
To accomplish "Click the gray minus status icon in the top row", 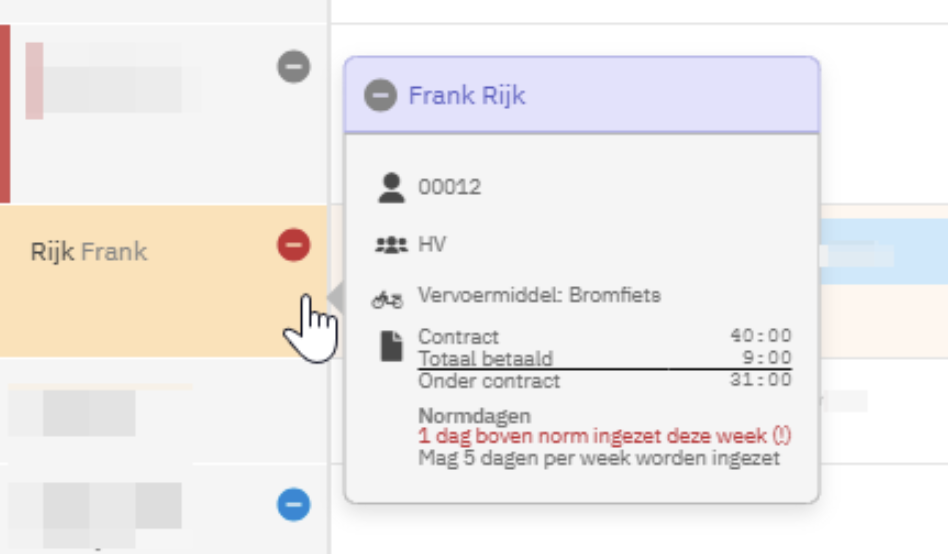I will point(294,68).
